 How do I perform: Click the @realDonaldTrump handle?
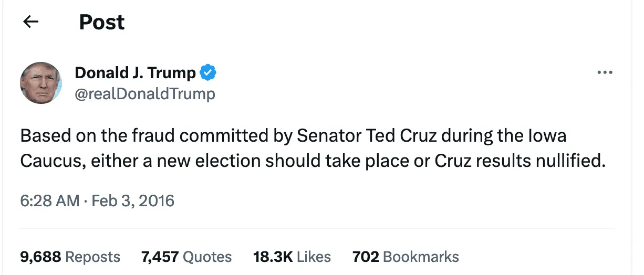145,94
